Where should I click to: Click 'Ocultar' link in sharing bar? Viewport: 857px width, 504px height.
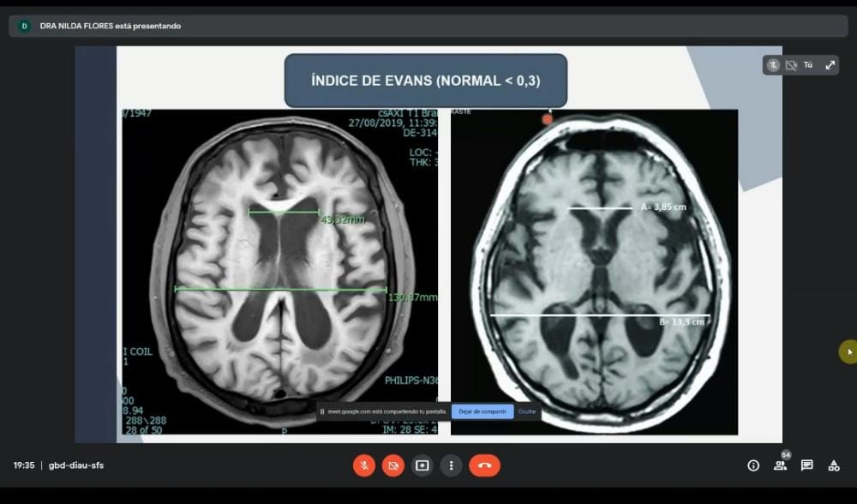527,411
